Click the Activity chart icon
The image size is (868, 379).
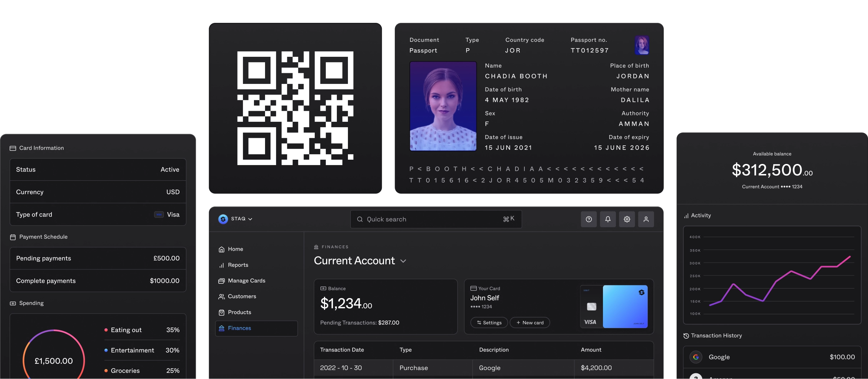[x=686, y=216]
